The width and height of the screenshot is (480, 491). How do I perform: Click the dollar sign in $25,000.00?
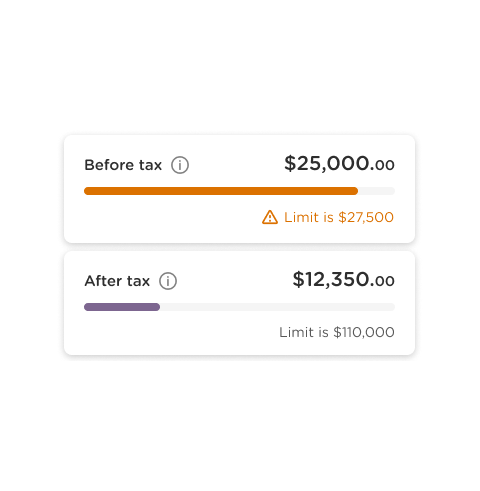290,164
